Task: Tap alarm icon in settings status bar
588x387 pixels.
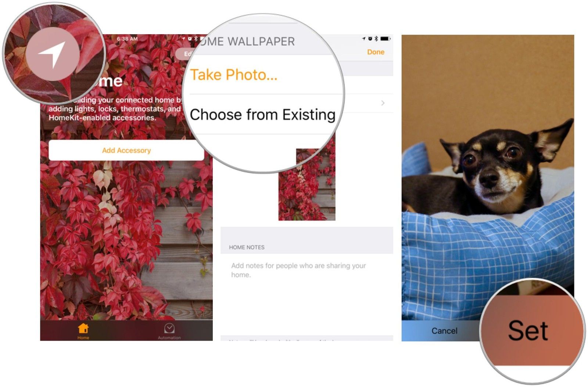Action: pyautogui.click(x=370, y=38)
